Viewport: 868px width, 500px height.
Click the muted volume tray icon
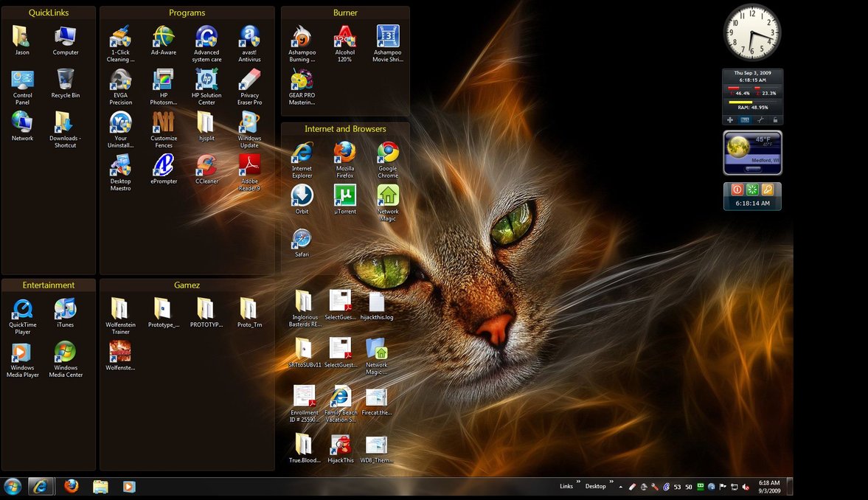[x=746, y=487]
